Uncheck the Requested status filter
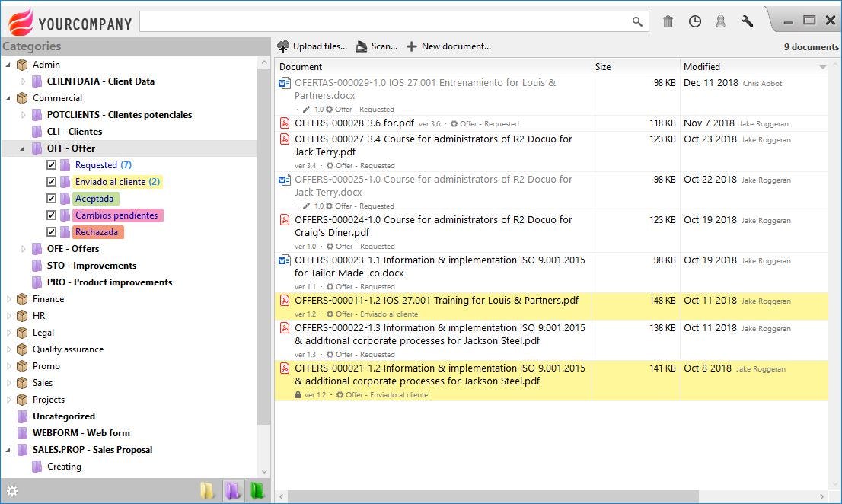Image resolution: width=842 pixels, height=504 pixels. [52, 164]
